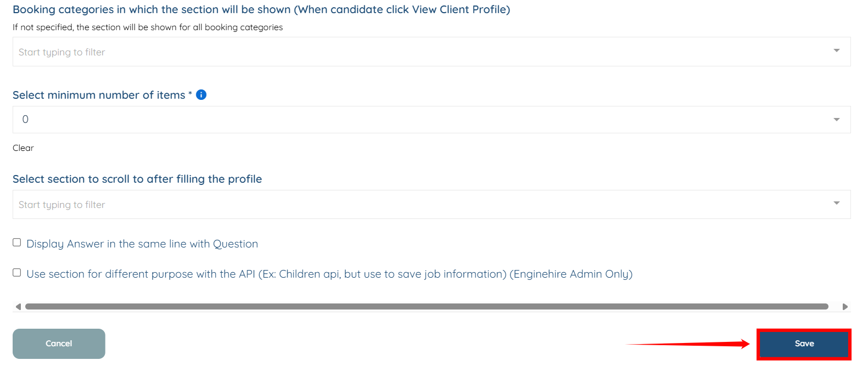Click the horizontal scrollbar thumb

click(x=427, y=307)
